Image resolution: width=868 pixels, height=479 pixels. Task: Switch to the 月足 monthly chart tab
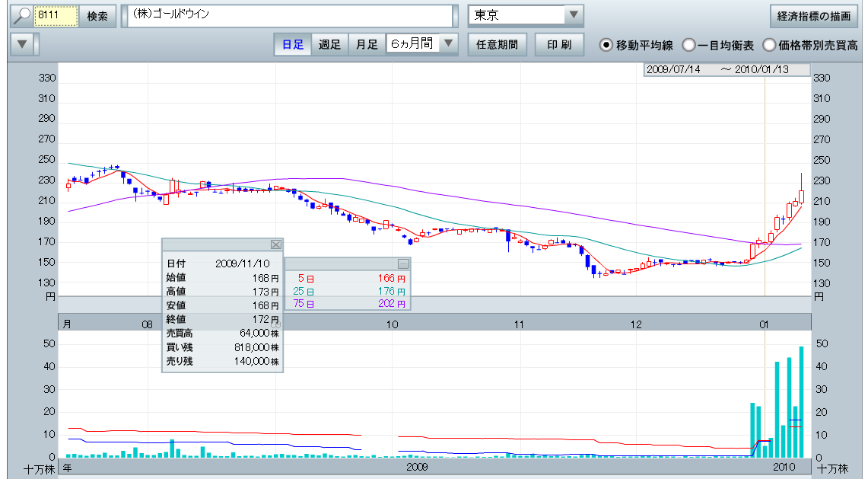tap(367, 44)
